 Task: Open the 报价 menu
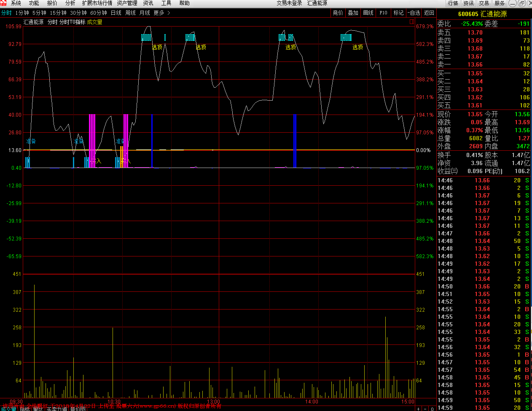click(x=52, y=3)
